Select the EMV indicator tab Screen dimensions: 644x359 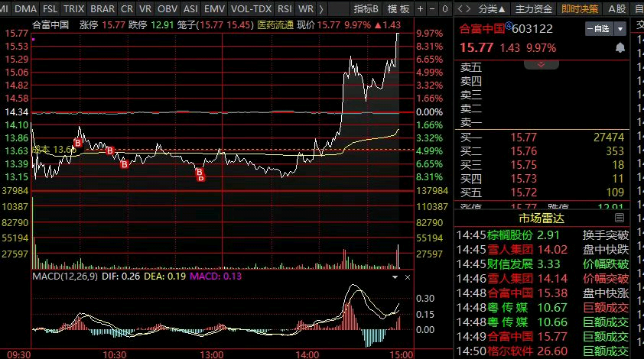[x=214, y=8]
